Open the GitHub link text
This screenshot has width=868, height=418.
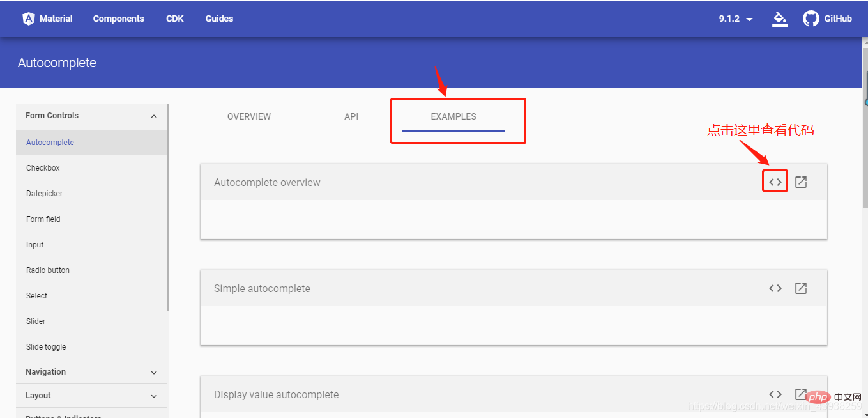point(838,19)
